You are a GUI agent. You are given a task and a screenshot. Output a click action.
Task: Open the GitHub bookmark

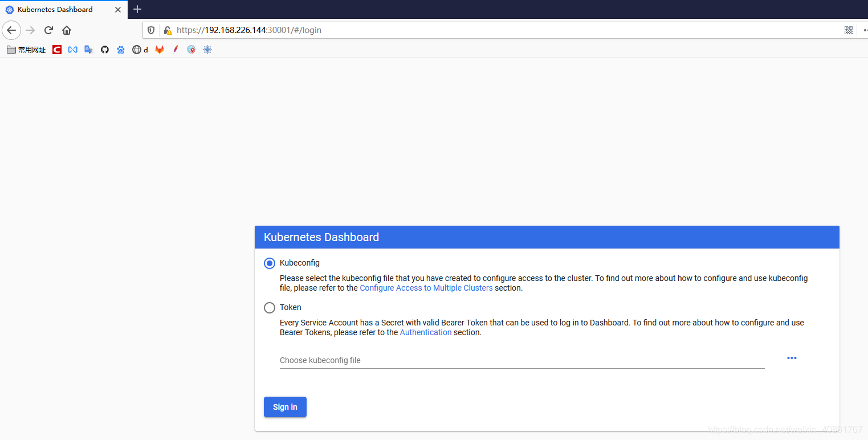[104, 50]
